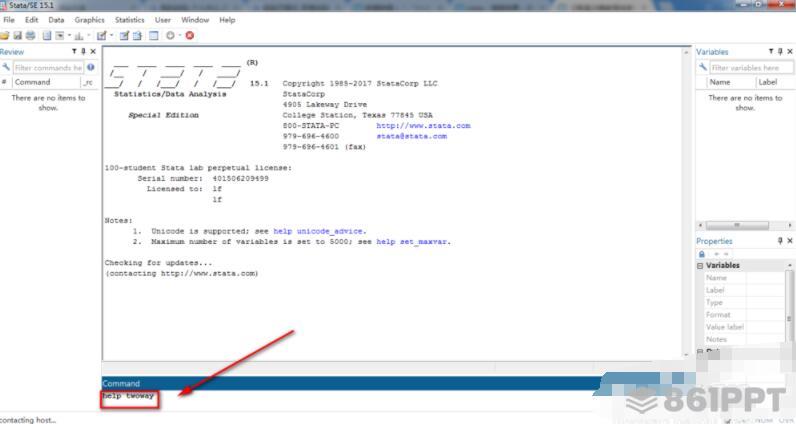Open the Statistics menu

(129, 20)
